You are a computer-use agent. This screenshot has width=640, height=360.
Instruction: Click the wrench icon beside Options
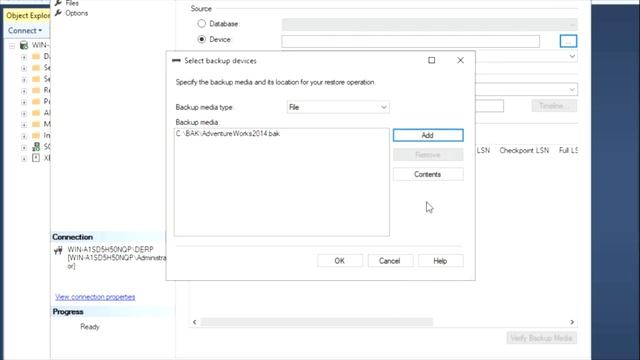tap(58, 13)
